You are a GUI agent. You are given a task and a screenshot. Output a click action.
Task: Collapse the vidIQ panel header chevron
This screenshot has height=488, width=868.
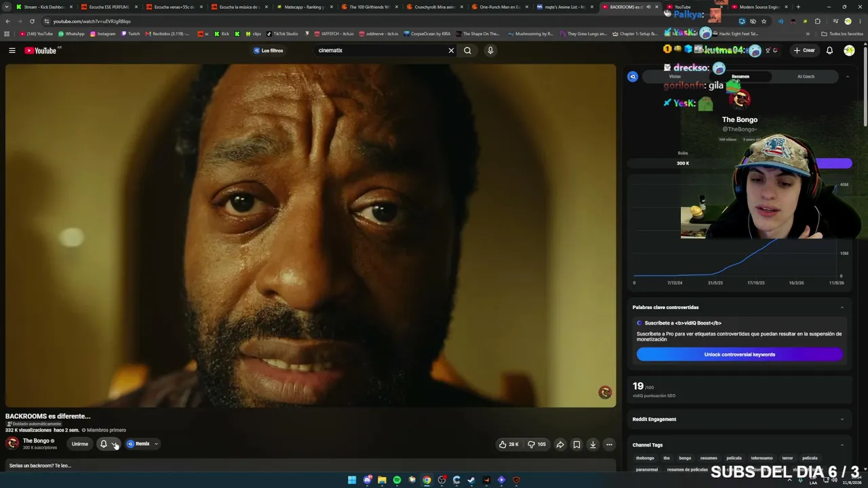click(x=847, y=77)
